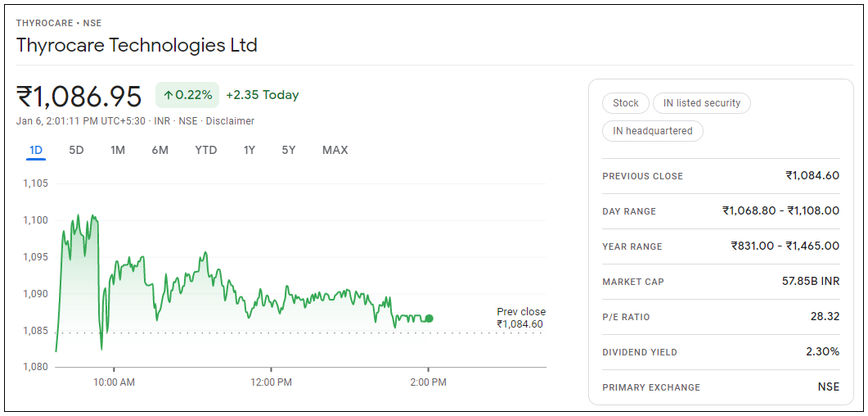
Task: Switch to the 5D chart range
Action: click(76, 150)
